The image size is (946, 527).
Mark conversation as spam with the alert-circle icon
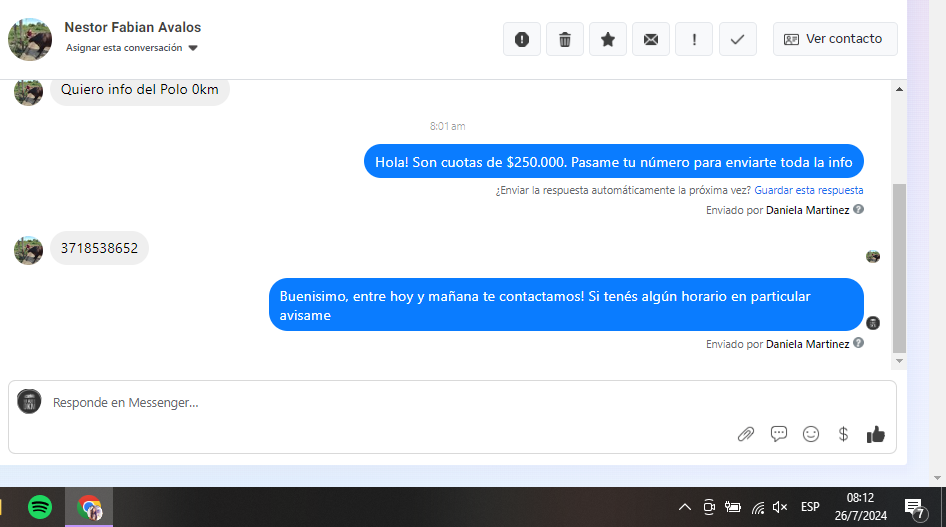pyautogui.click(x=521, y=39)
